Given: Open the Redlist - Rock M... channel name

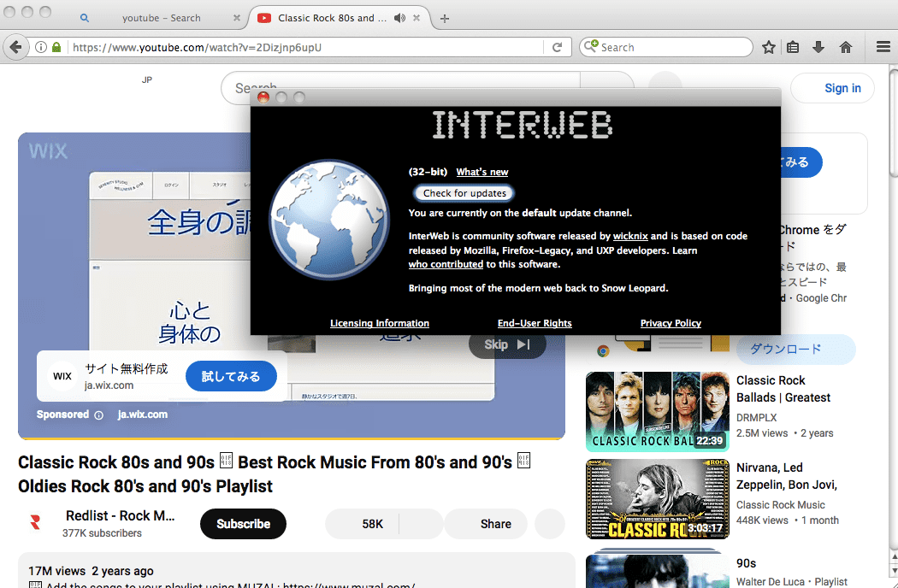Looking at the screenshot, I should coord(121,515).
